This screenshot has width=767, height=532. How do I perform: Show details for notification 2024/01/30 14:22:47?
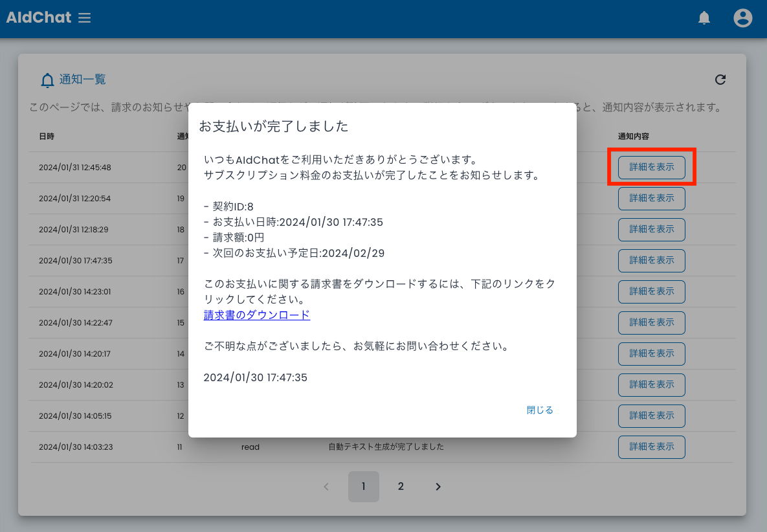coord(651,322)
